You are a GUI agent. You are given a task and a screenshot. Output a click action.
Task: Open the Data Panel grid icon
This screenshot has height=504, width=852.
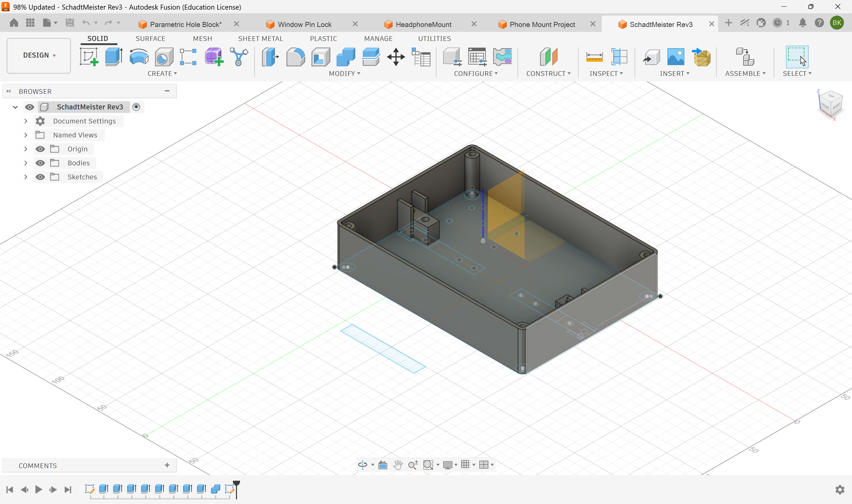tap(30, 23)
